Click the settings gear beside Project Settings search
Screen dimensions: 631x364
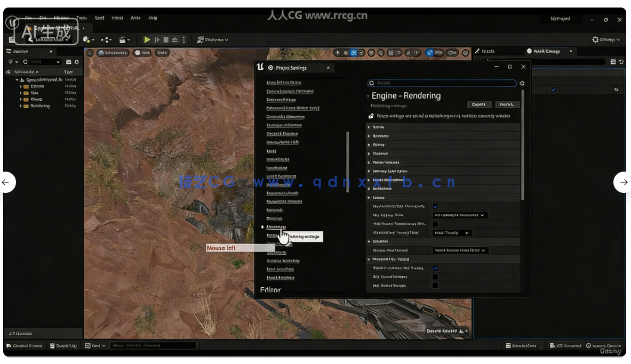pos(522,83)
